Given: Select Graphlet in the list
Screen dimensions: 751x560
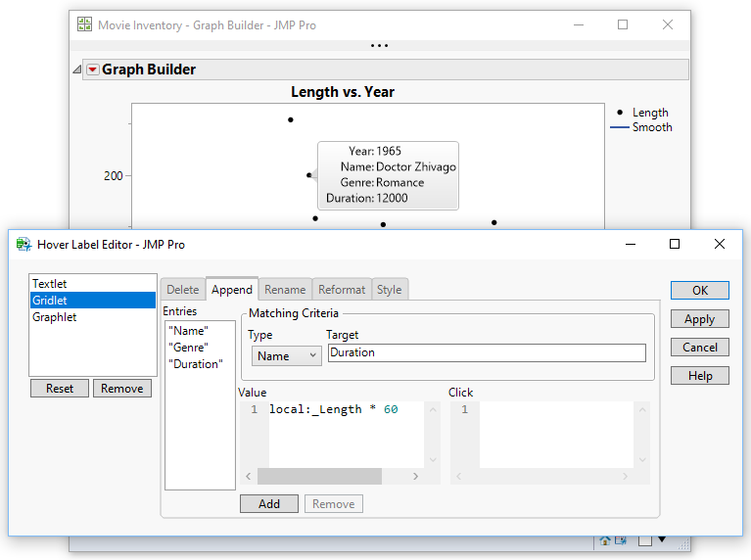Looking at the screenshot, I should (55, 317).
